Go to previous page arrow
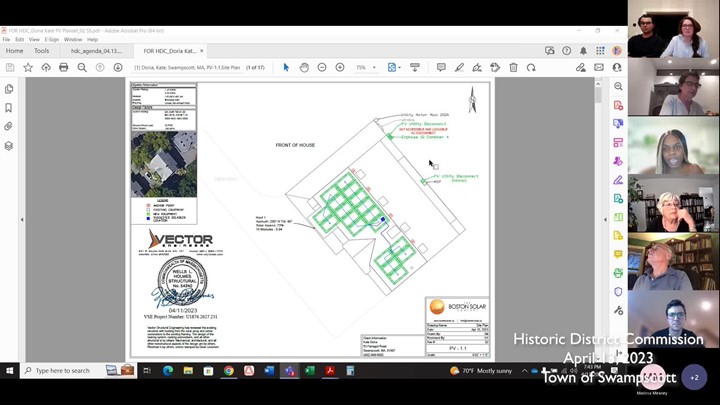The width and height of the screenshot is (720, 405). [100, 68]
